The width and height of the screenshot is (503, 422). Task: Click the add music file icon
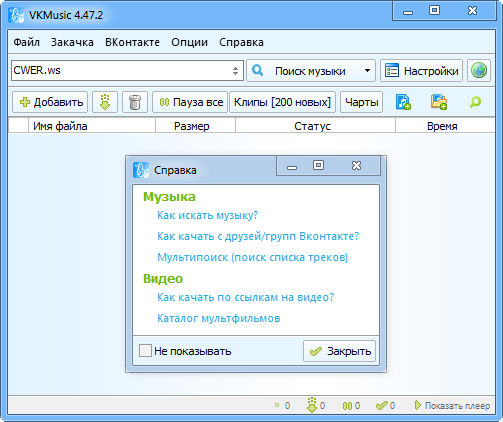point(403,102)
